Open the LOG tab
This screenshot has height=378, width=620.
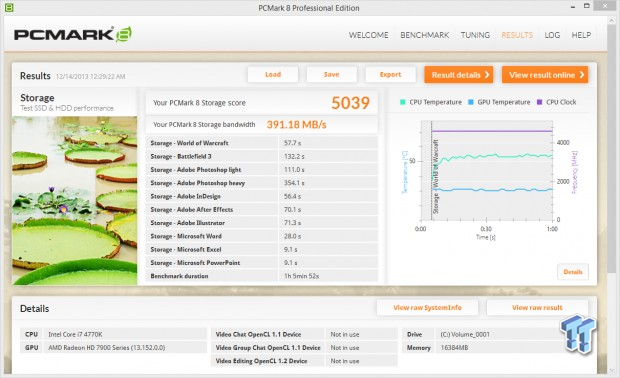[552, 35]
